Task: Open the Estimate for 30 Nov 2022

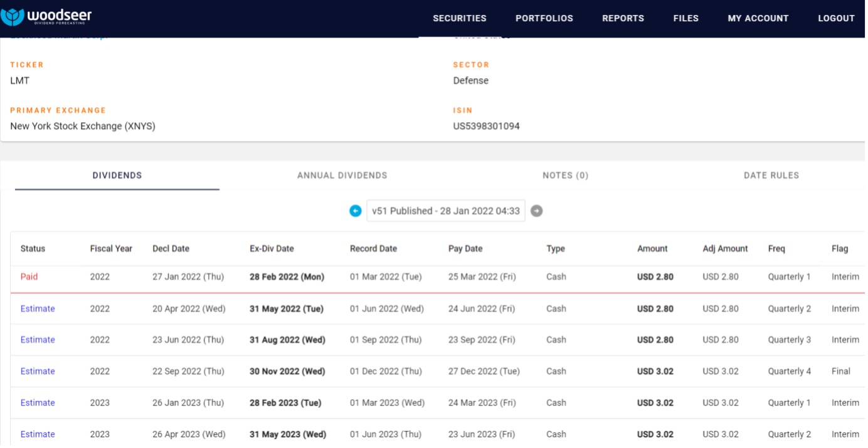Action: click(x=38, y=372)
